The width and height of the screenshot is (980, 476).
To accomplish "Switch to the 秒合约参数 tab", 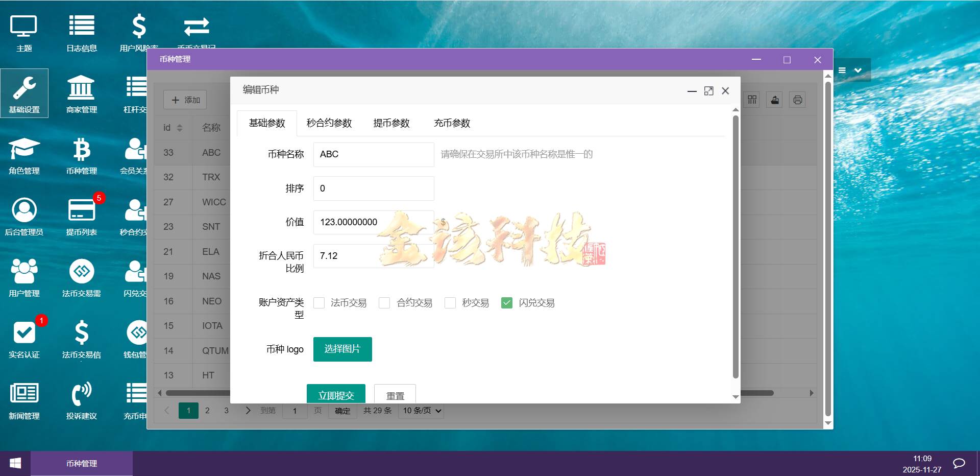I will [x=328, y=123].
